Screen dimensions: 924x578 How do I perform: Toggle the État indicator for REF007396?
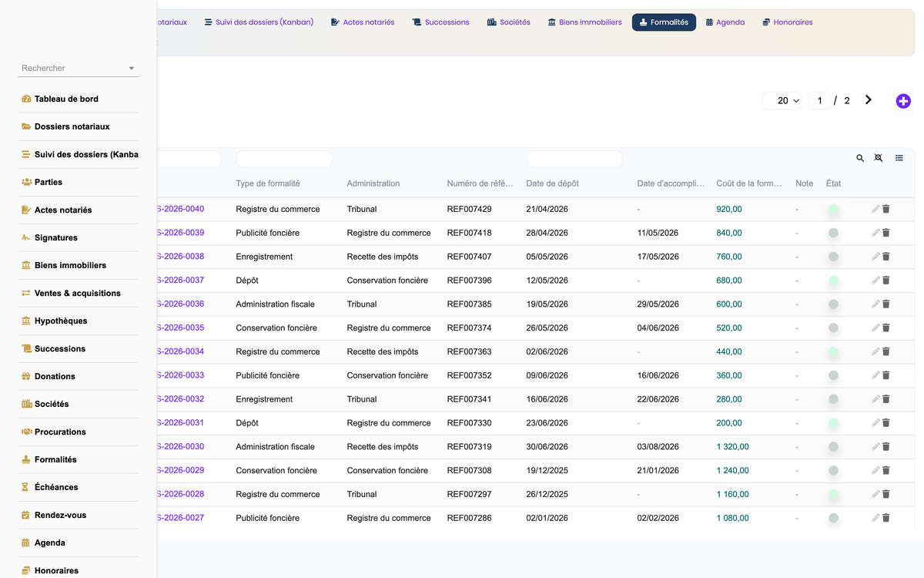coord(833,281)
